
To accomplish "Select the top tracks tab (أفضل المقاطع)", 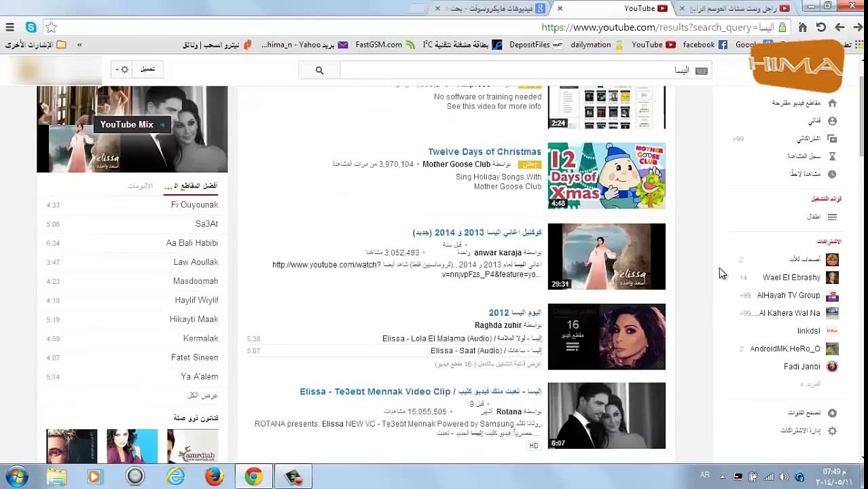I will [x=192, y=186].
